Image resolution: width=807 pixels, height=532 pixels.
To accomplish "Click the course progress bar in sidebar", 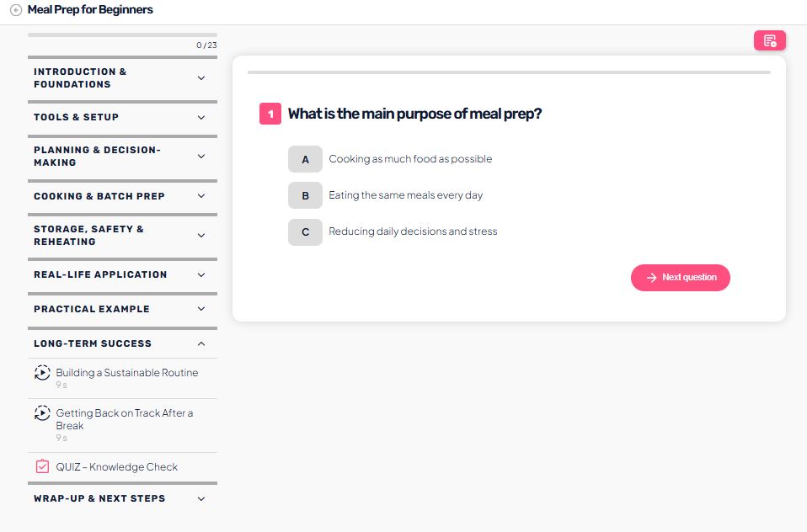I will pos(122,35).
